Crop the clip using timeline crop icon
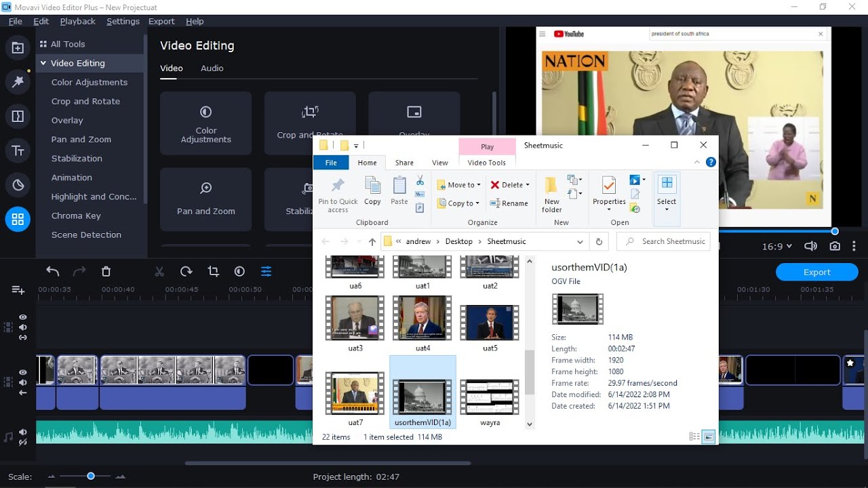This screenshot has width=868, height=488. click(x=213, y=272)
